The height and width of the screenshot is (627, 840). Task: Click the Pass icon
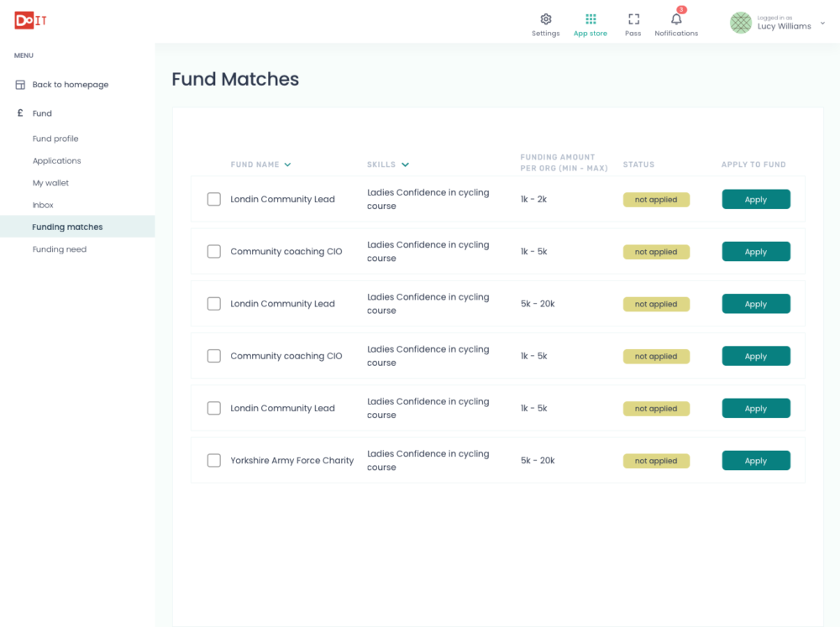(x=633, y=19)
